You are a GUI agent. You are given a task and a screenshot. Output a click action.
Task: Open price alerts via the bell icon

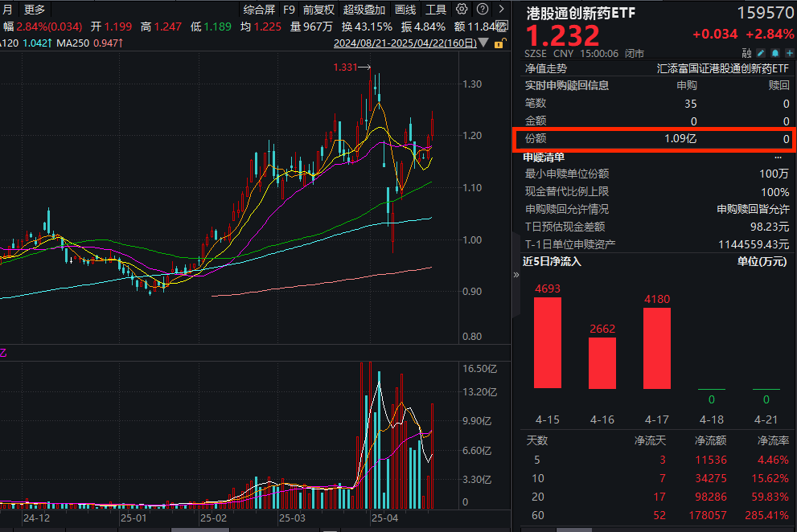pos(774,53)
